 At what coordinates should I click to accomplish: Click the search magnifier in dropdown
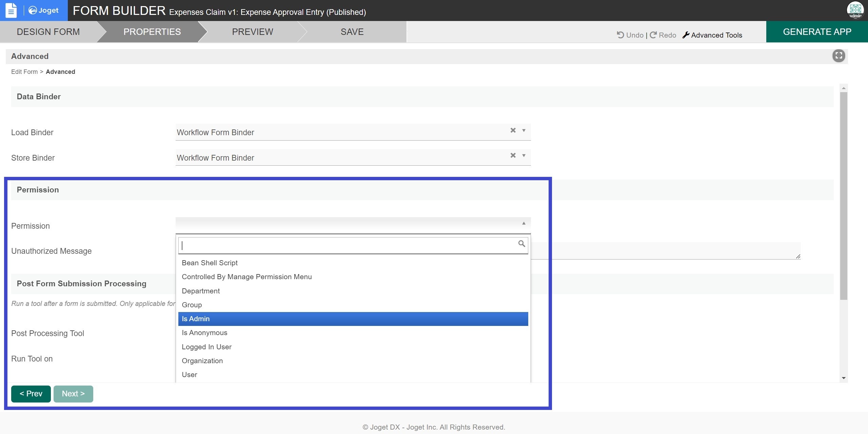point(521,244)
